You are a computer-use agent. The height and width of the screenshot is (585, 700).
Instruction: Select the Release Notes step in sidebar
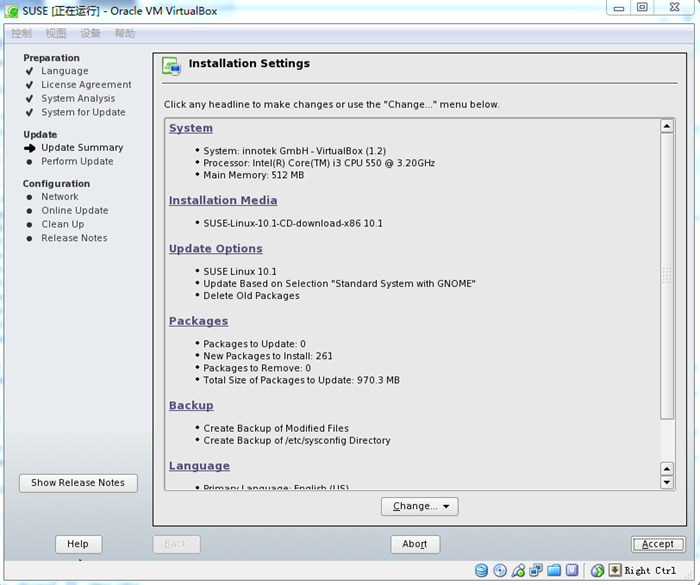[x=74, y=238]
